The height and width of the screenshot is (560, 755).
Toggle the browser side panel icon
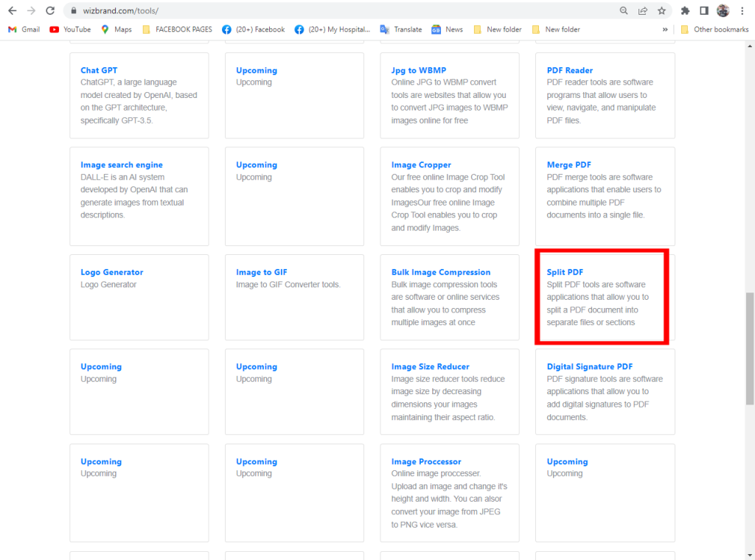(x=704, y=11)
